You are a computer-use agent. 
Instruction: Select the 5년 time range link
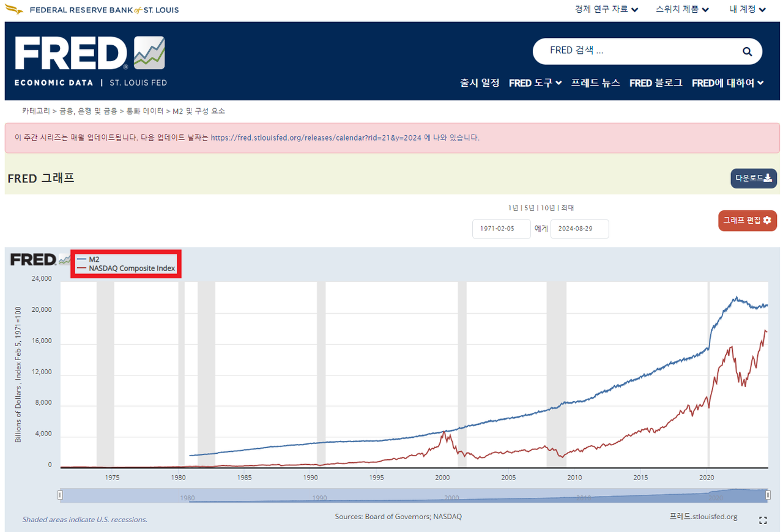point(530,208)
